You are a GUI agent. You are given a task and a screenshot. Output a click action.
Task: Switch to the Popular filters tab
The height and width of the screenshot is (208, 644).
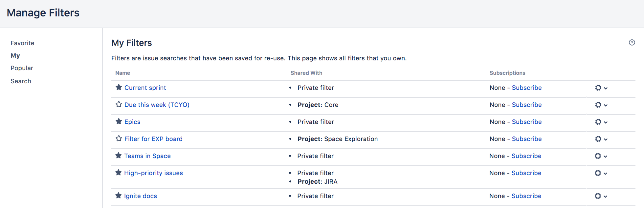point(22,68)
